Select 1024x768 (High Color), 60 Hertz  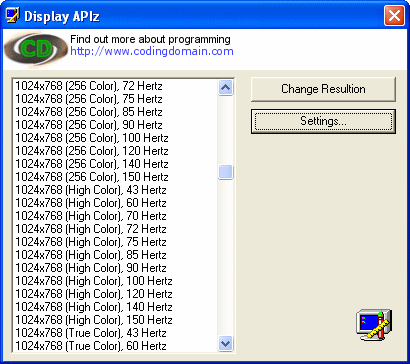(115, 203)
